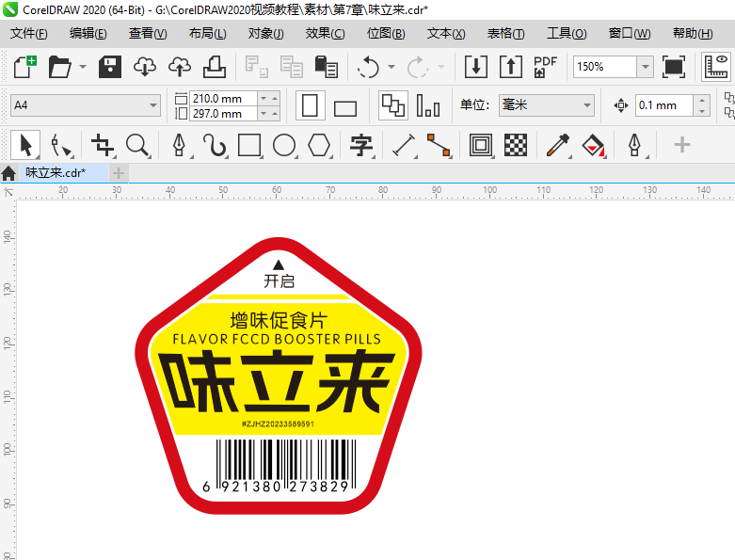The width and height of the screenshot is (735, 560).
Task: Click the Export icon with up arrow
Action: (511, 67)
